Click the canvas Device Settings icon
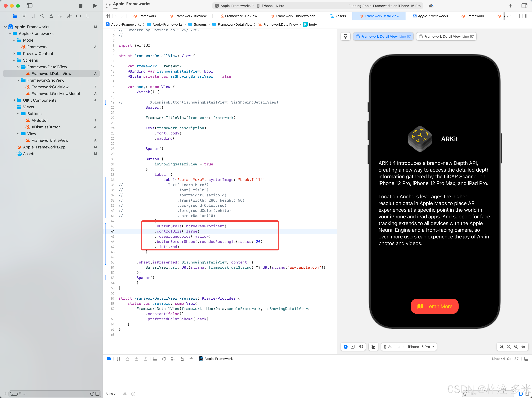The width and height of the screenshot is (532, 398). coord(373,347)
